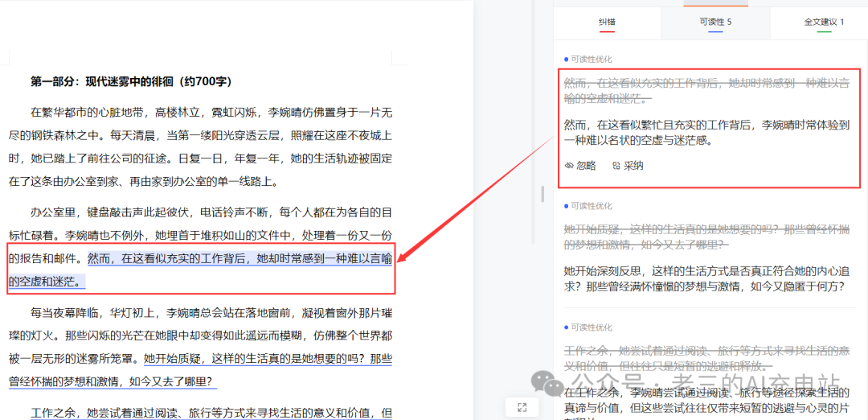Screen dimensions: 868x420
Task: Click the struck-through text 工作之余，她尝试着 in the panel
Action: [x=707, y=358]
